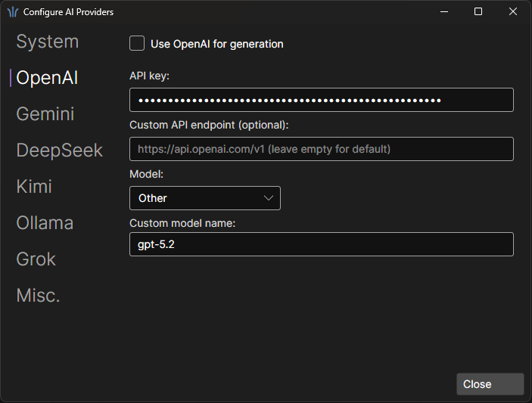Open the Gemini provider tab
532x403 pixels.
(x=45, y=114)
